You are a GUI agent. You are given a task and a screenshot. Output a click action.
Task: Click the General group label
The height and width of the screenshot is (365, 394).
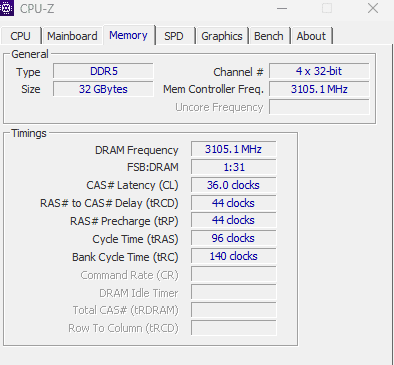pos(30,54)
